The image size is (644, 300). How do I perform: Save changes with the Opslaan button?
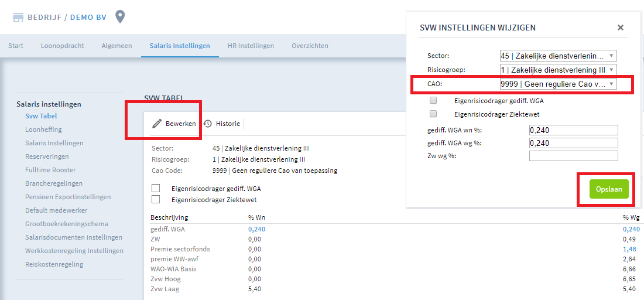point(609,189)
